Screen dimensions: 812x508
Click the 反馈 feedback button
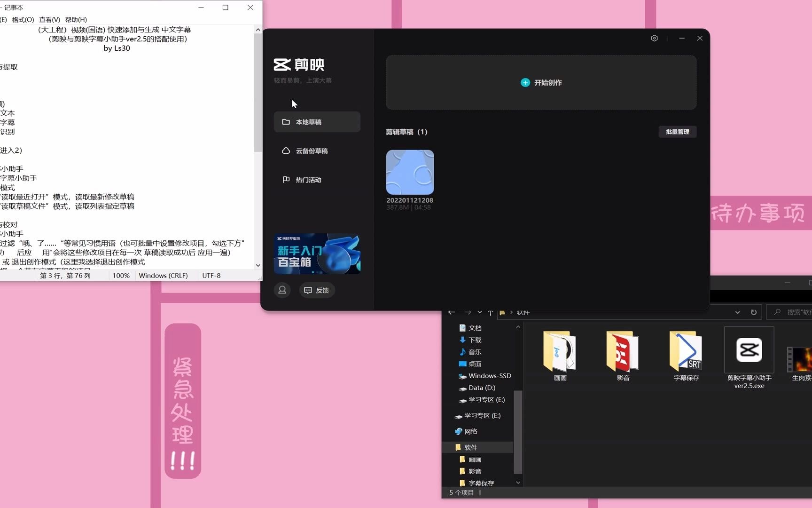coord(317,290)
